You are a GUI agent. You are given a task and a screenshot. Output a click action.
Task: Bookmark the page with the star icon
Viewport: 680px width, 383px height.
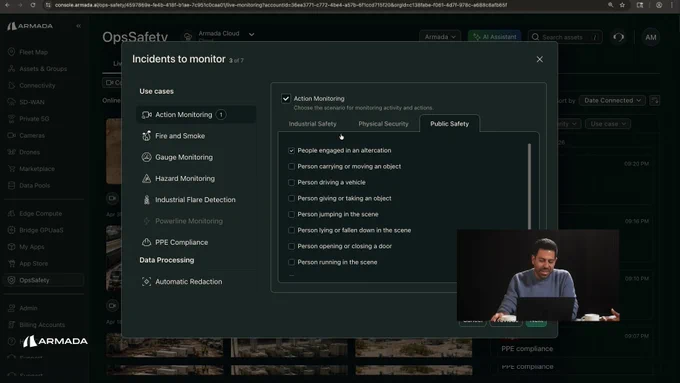pyautogui.click(x=622, y=5)
